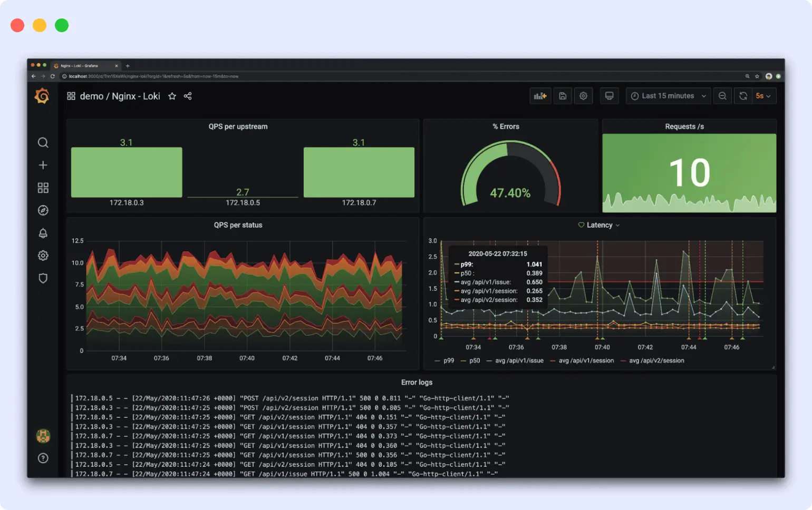
Task: Click the Add panel toolbar button
Action: coord(540,96)
